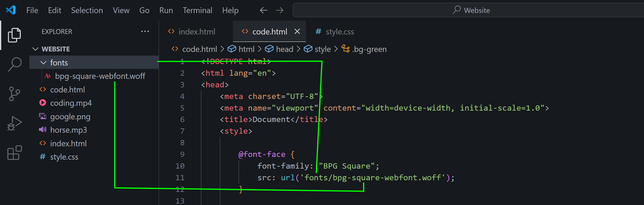Screen dimensions: 644x205
Task: Open the Search view icon
Action: pyautogui.click(x=15, y=64)
